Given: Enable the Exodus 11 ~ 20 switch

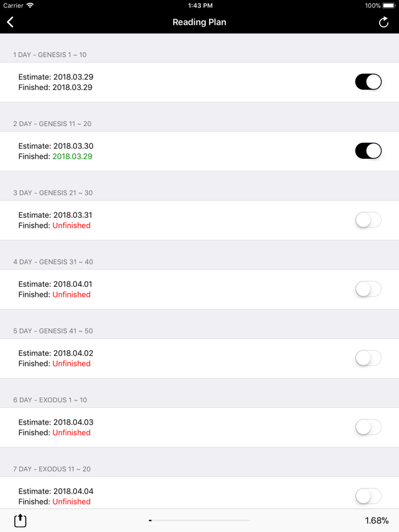Looking at the screenshot, I should [x=368, y=496].
